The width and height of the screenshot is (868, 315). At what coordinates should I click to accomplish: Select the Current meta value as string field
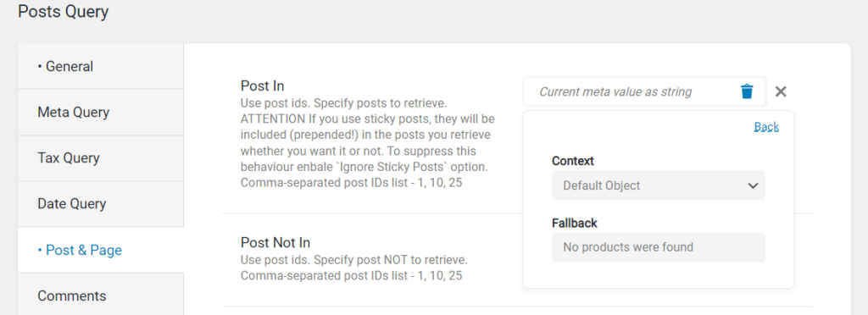click(x=644, y=91)
